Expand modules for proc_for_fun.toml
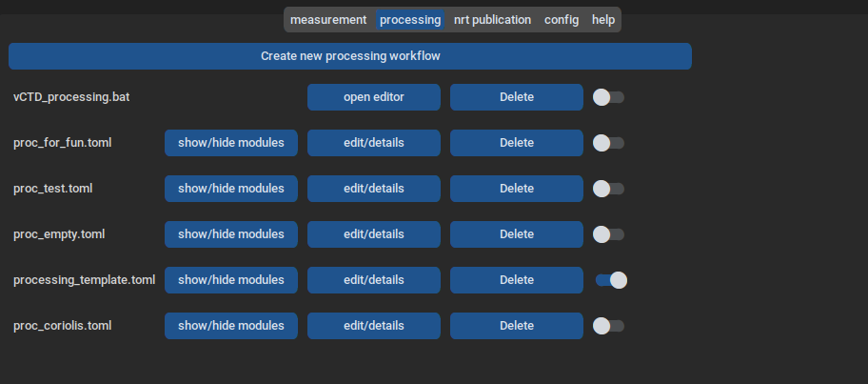The image size is (868, 384). 230,143
